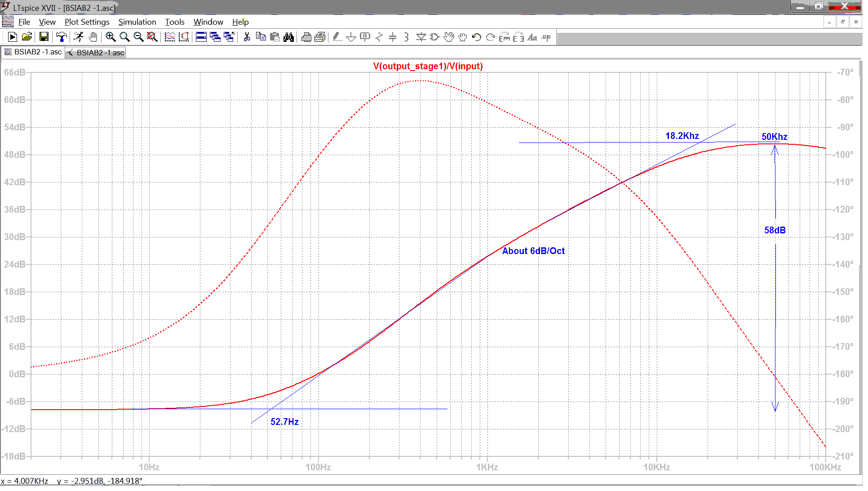
Task: Switch to the second BSIAB2 -1.asc schematic tab
Action: [x=96, y=53]
